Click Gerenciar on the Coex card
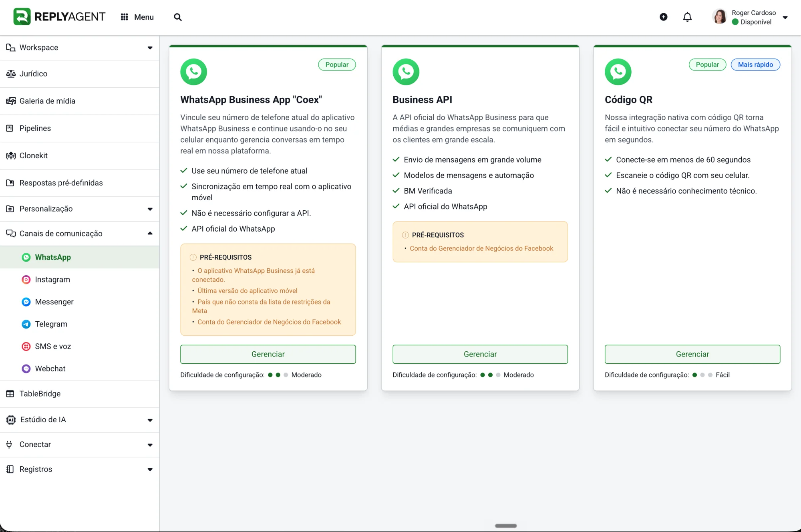801x532 pixels. point(268,354)
